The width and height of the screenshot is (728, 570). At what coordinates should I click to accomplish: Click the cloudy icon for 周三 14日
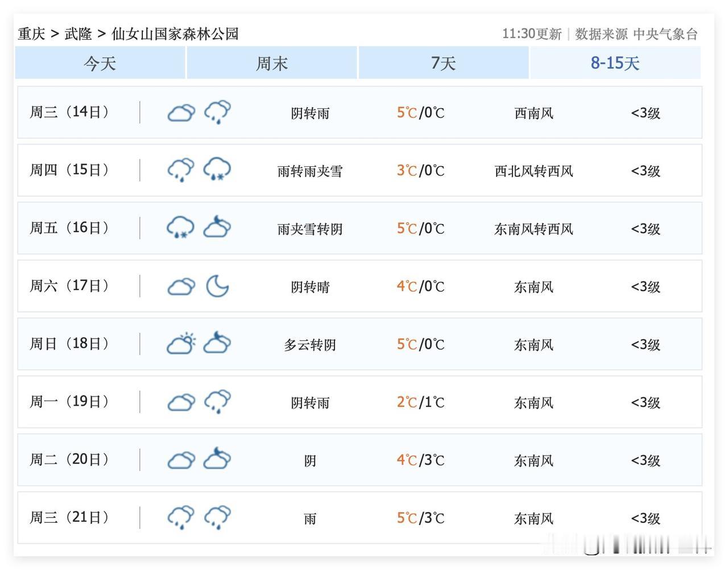coord(181,113)
